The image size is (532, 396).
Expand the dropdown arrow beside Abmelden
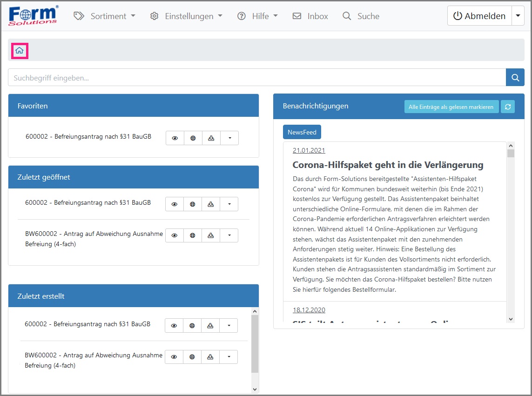[x=518, y=16]
